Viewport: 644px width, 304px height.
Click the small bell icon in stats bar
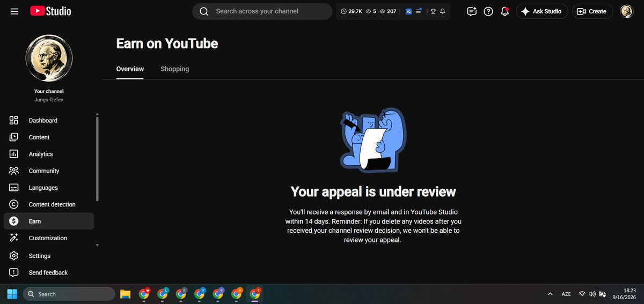442,11
